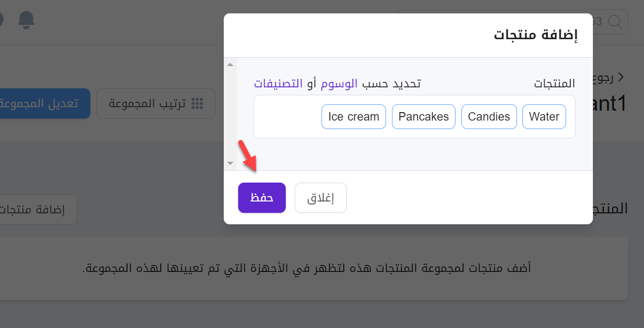Viewport: 644px width, 328px height.
Task: Click the ترتيب المجموعة sort group button
Action: coord(155,104)
